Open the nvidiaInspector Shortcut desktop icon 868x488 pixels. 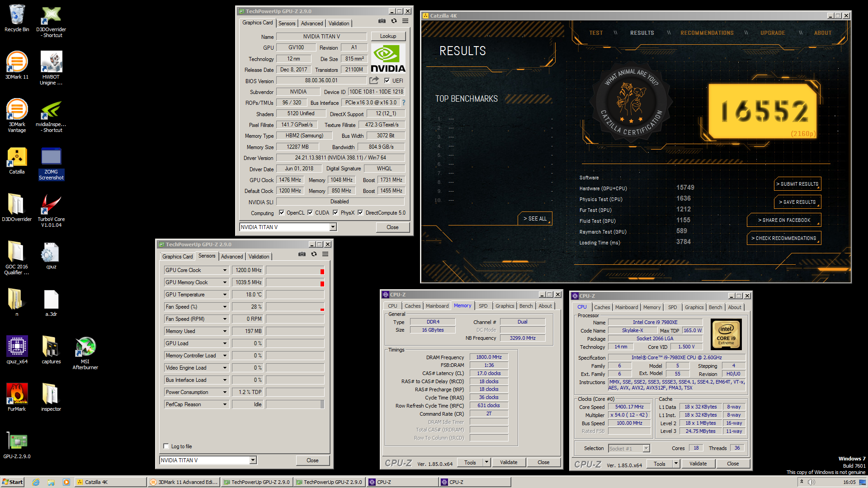(x=51, y=116)
